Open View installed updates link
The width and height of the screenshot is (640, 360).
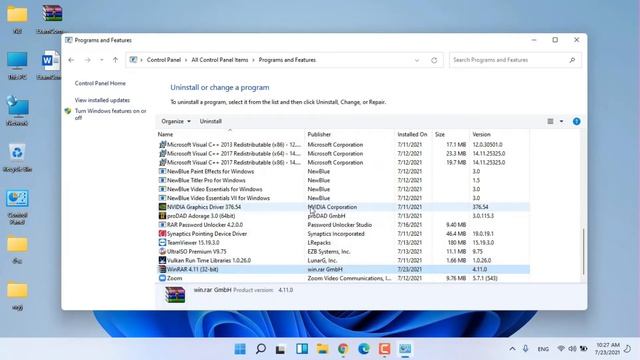pyautogui.click(x=102, y=100)
